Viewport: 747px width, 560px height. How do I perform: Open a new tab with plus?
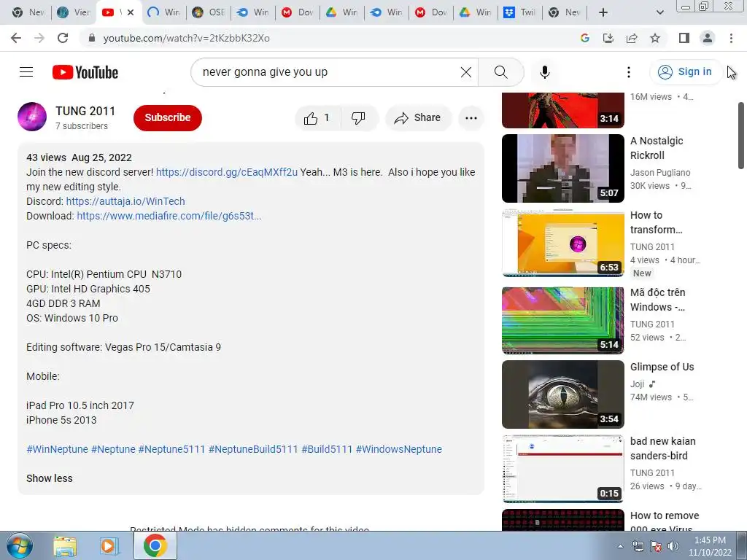coord(603,12)
